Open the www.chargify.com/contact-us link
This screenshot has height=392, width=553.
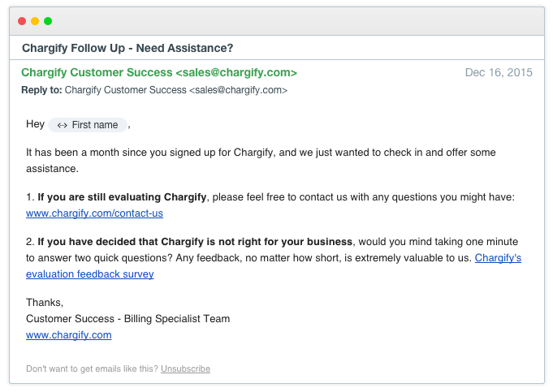click(94, 213)
